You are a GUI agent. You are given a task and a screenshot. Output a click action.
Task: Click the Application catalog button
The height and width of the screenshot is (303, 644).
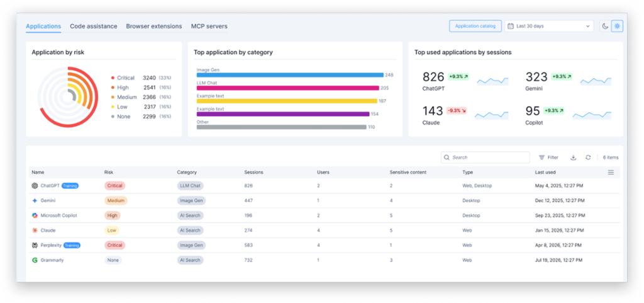[x=475, y=26]
